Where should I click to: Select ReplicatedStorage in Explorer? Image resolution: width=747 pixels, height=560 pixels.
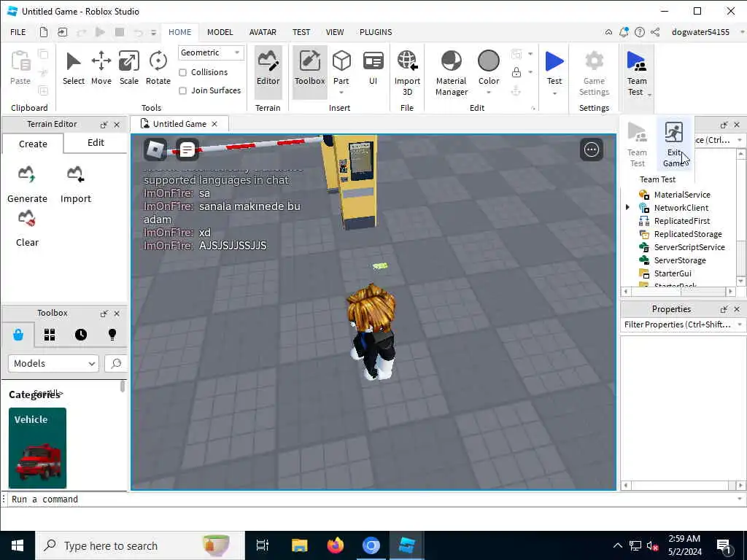(x=687, y=234)
